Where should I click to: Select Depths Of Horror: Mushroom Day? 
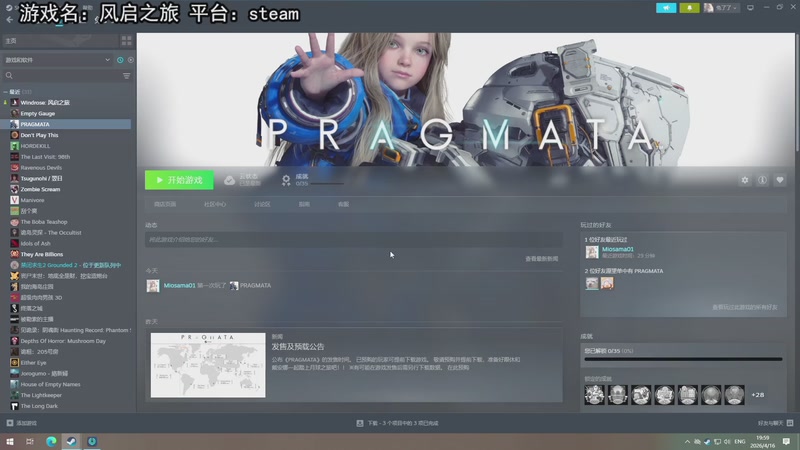coord(63,341)
